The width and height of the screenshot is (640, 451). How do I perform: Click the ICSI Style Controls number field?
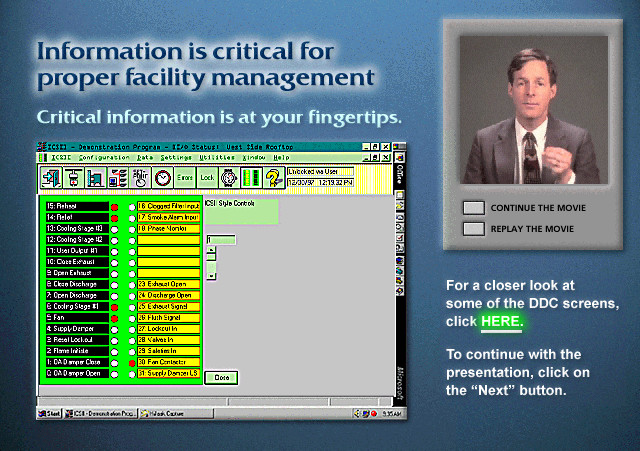(x=220, y=240)
